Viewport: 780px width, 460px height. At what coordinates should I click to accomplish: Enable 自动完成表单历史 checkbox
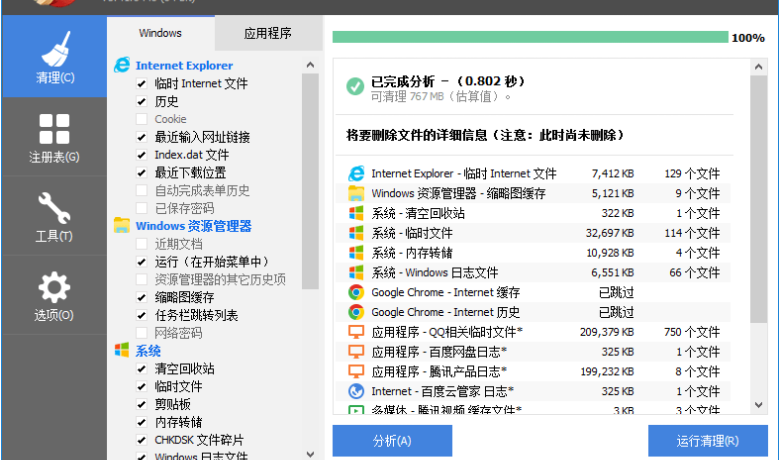(x=142, y=190)
